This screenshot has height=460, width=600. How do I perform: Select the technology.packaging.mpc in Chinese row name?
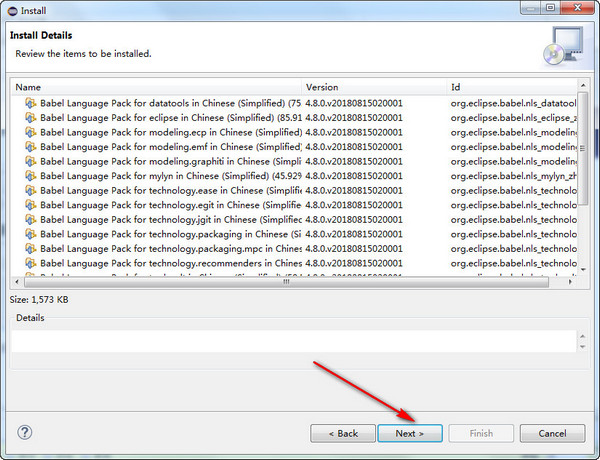[170, 249]
